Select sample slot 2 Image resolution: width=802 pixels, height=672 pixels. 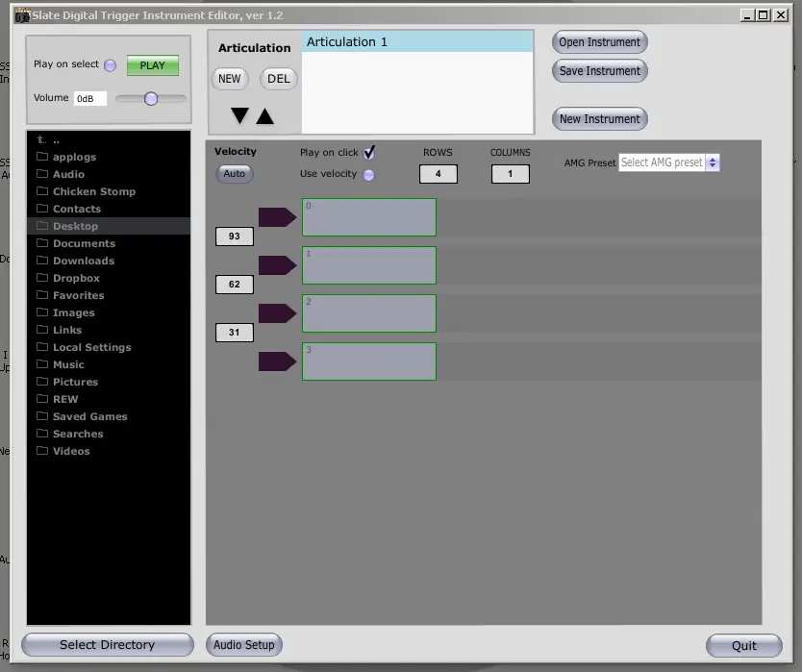pos(368,313)
